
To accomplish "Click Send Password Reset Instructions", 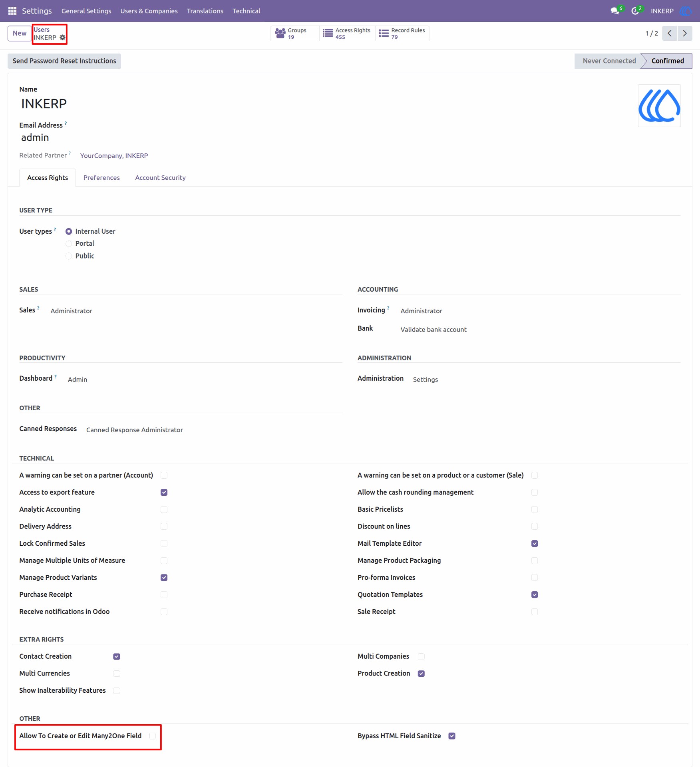I will [x=64, y=61].
